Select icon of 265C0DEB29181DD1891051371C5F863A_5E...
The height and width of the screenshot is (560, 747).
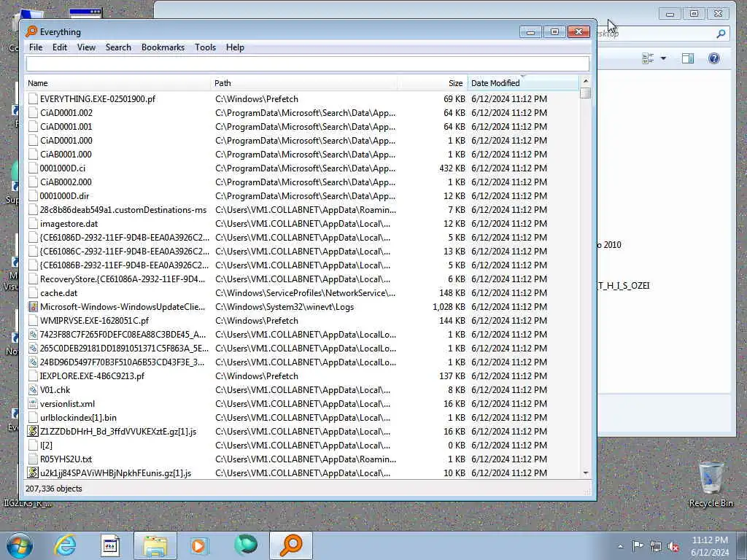(33, 348)
